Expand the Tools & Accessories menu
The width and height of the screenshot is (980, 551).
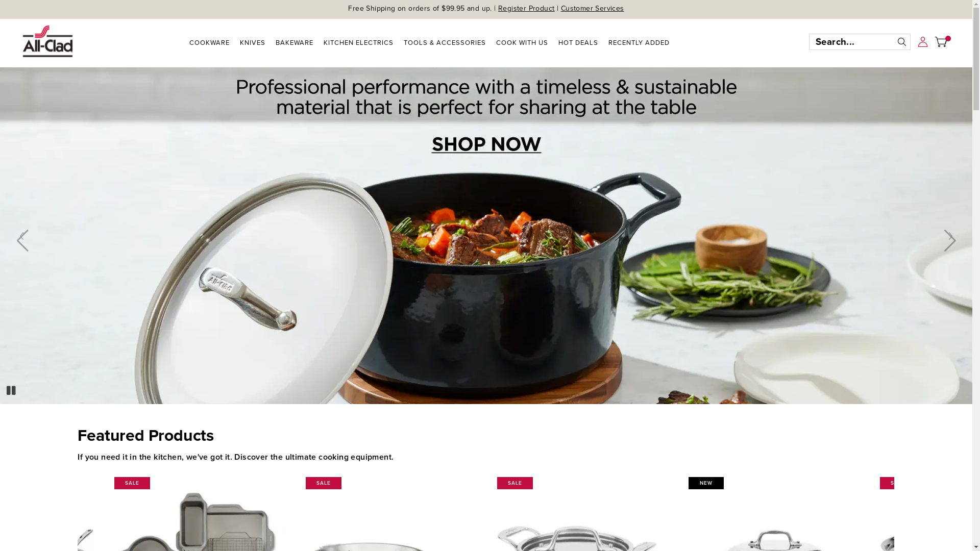click(x=445, y=43)
